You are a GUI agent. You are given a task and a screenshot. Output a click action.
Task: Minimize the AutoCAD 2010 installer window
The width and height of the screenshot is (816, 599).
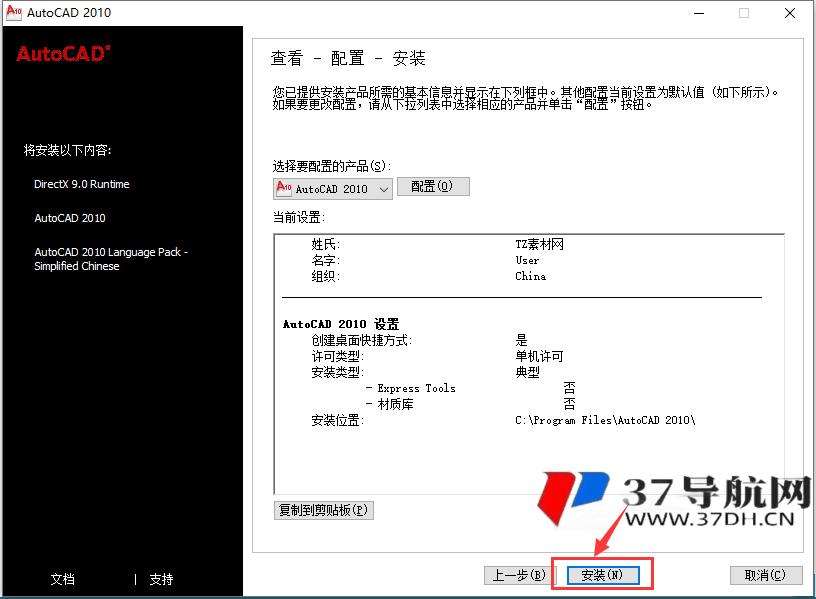pyautogui.click(x=698, y=15)
